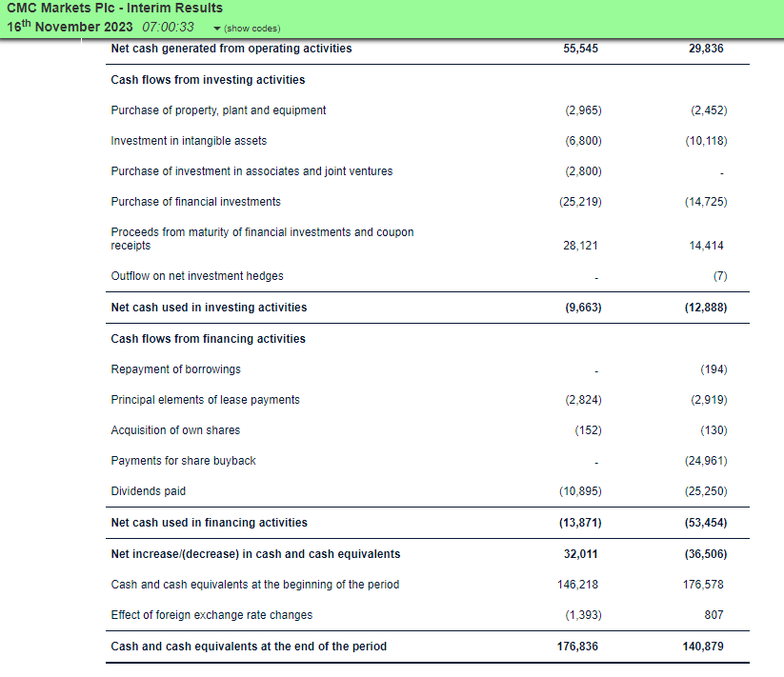The width and height of the screenshot is (784, 677).
Task: Select Purchase of property, plant and equipment label
Action: [218, 110]
